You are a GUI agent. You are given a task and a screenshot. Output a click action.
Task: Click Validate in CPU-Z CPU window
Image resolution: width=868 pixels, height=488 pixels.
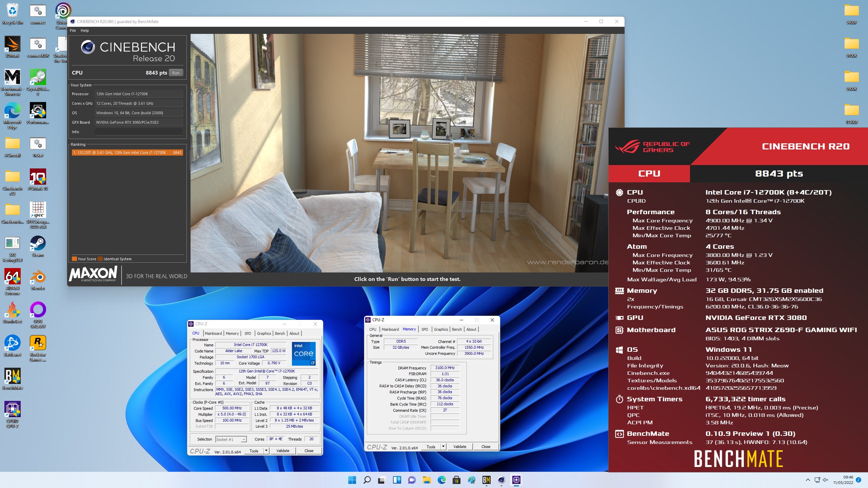pyautogui.click(x=283, y=451)
